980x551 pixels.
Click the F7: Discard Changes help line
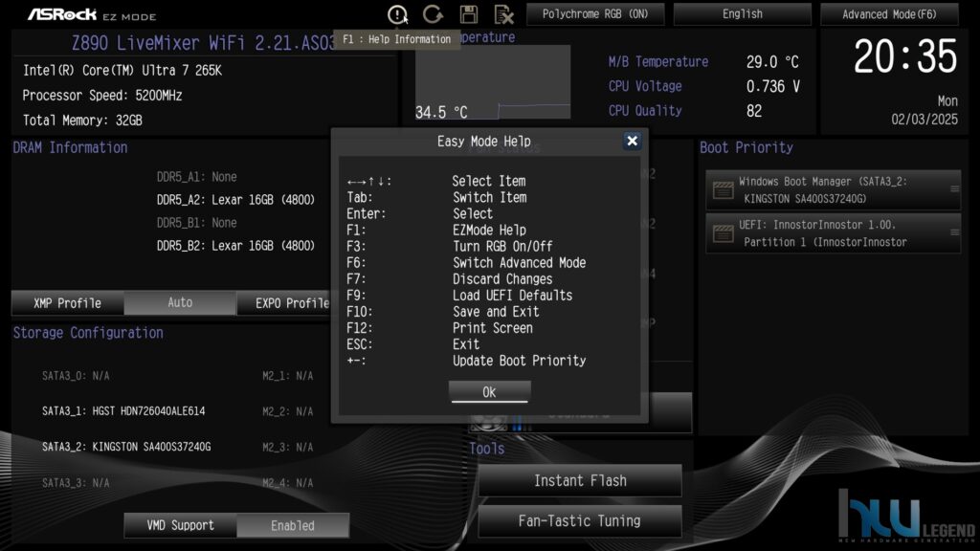tap(450, 278)
